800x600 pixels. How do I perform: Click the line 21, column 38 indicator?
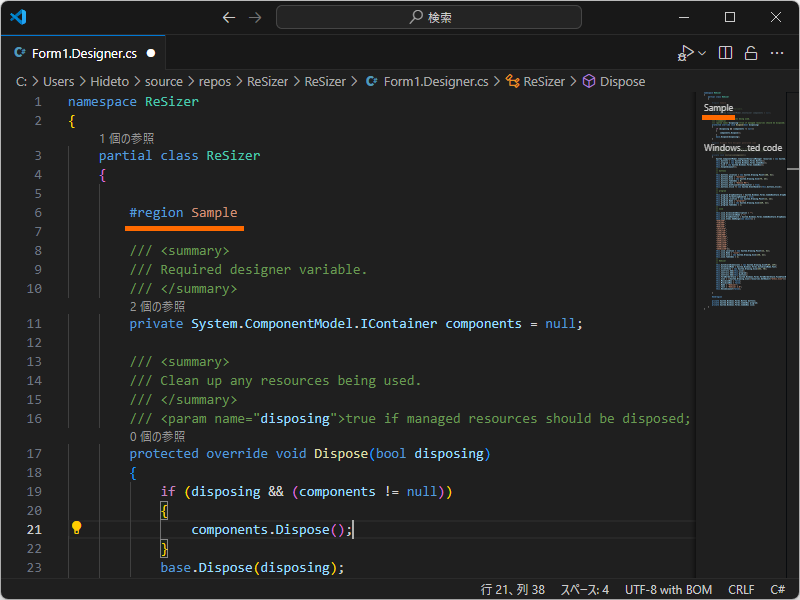point(513,590)
